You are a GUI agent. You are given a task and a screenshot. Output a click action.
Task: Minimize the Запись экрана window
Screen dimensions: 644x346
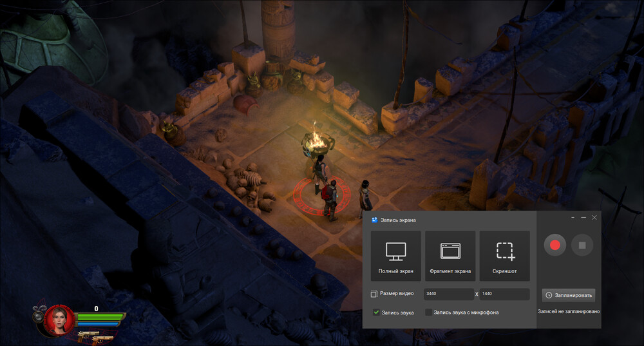[583, 218]
